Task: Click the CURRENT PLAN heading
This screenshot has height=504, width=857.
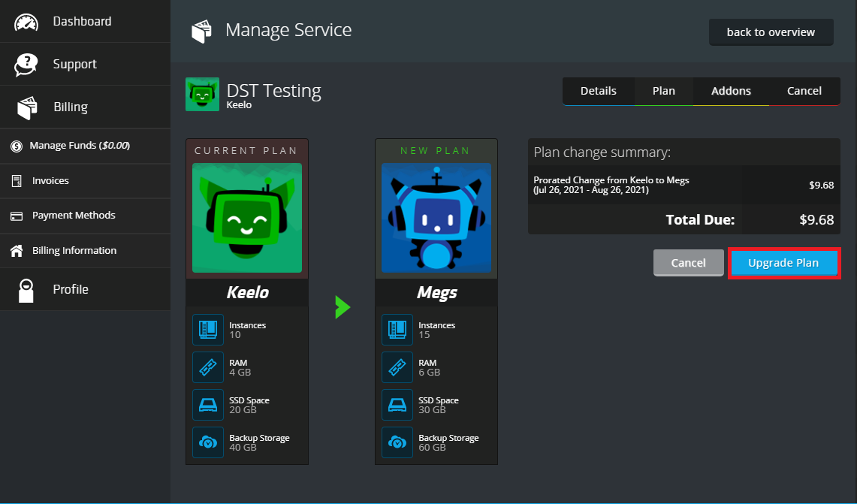Action: click(x=246, y=151)
